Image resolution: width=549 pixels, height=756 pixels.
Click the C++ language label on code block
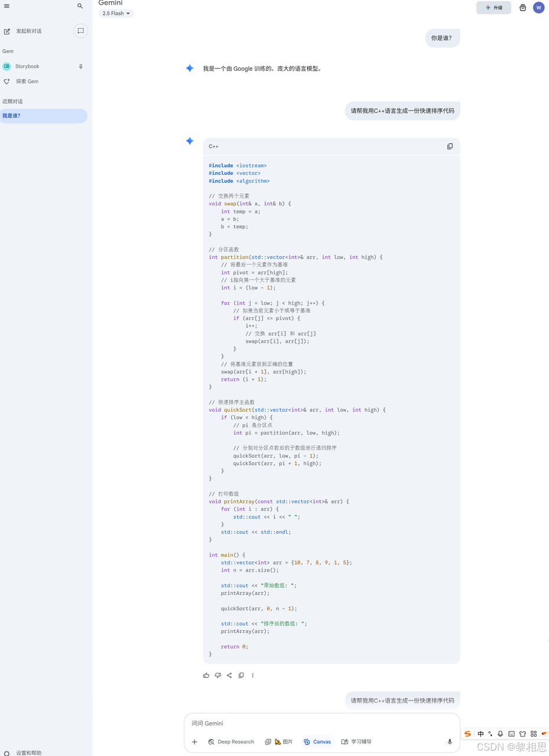click(213, 146)
